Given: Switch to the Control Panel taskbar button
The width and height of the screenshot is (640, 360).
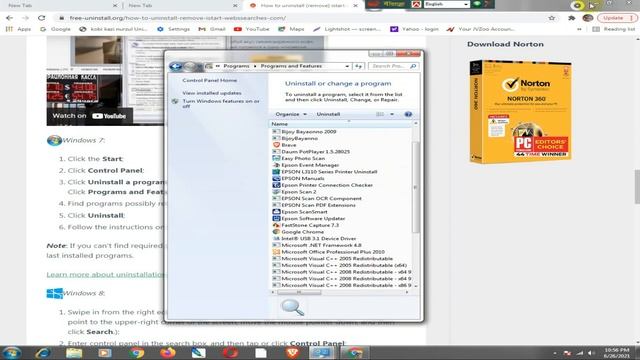Looking at the screenshot, I should point(321,353).
